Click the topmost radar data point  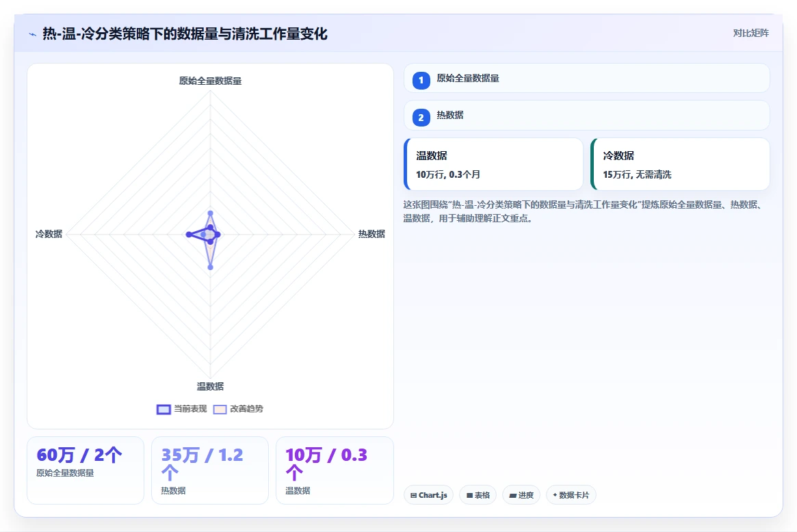point(211,213)
